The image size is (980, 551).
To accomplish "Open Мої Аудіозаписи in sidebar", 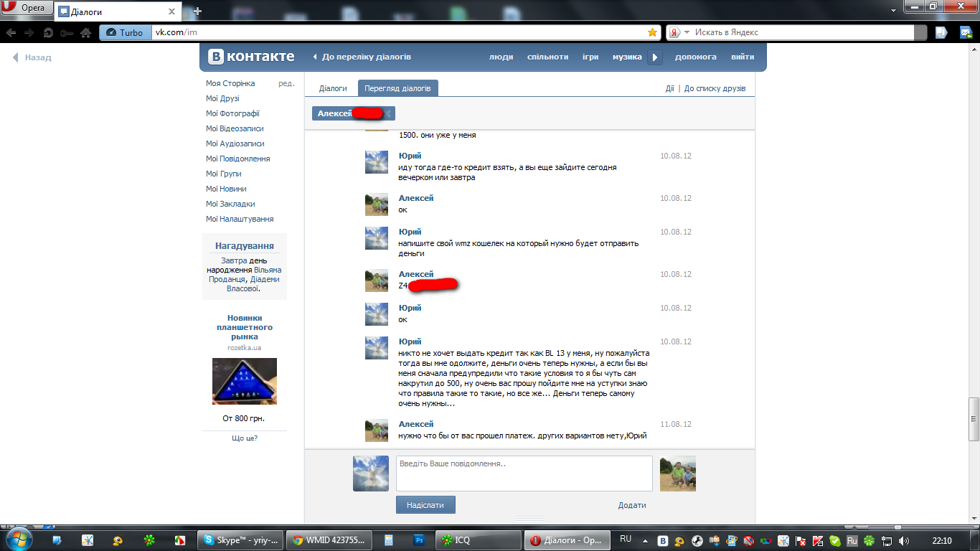I will pos(235,143).
